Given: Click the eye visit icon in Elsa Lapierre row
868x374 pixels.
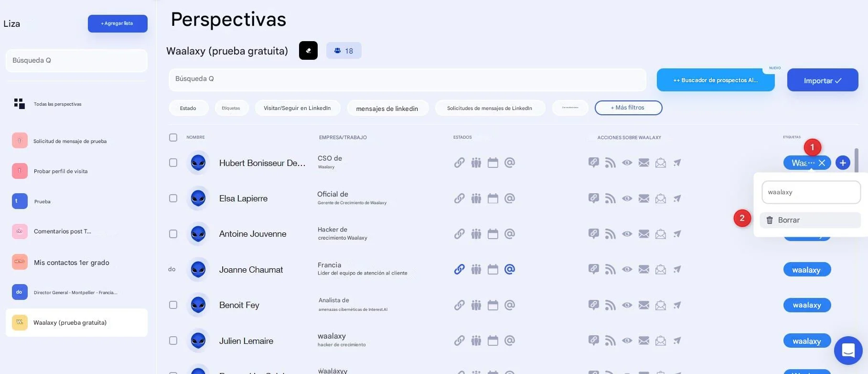Looking at the screenshot, I should (627, 198).
